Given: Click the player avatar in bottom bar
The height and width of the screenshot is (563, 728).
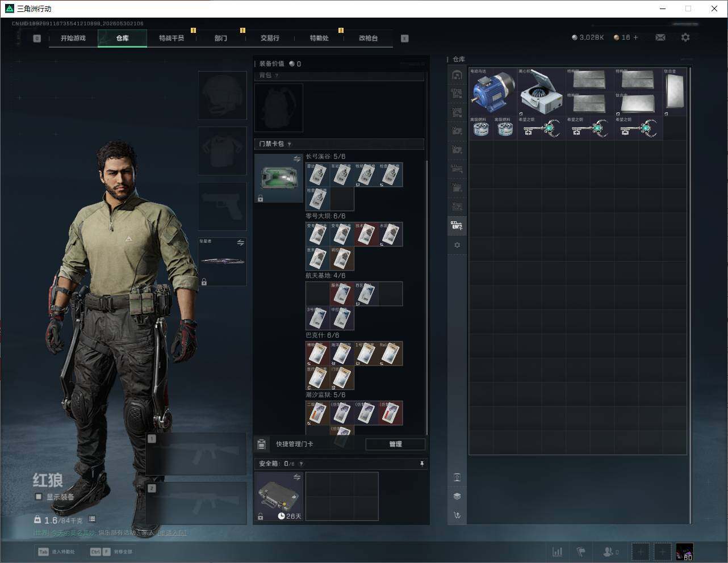Looking at the screenshot, I should (684, 552).
